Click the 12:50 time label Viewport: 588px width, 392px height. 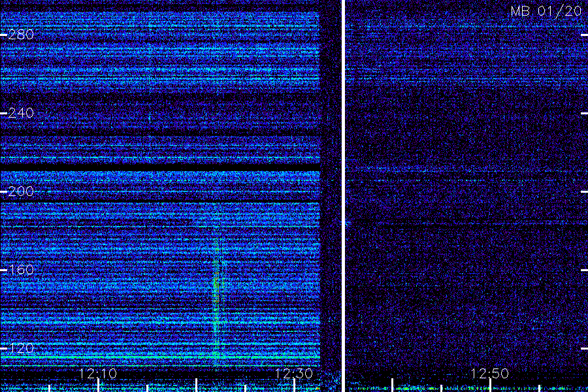tap(490, 374)
